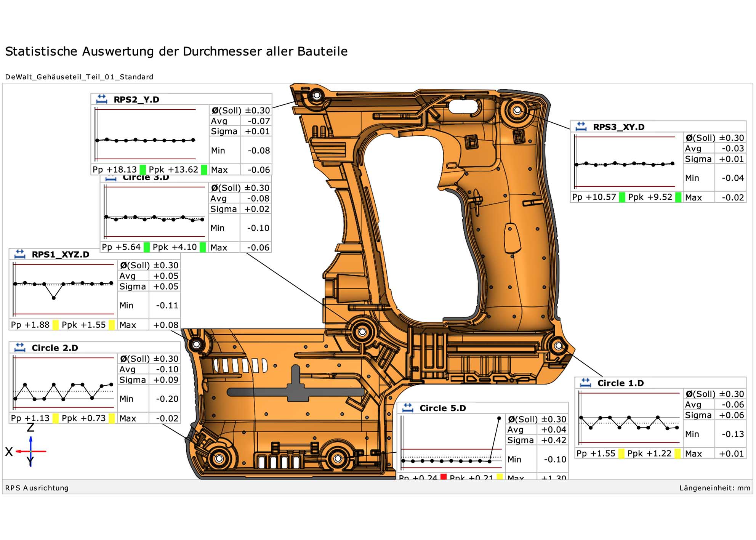The image size is (756, 540).
Task: Click the yellow Pp indicator in RPS1_XYZ.D
Action: click(55, 325)
